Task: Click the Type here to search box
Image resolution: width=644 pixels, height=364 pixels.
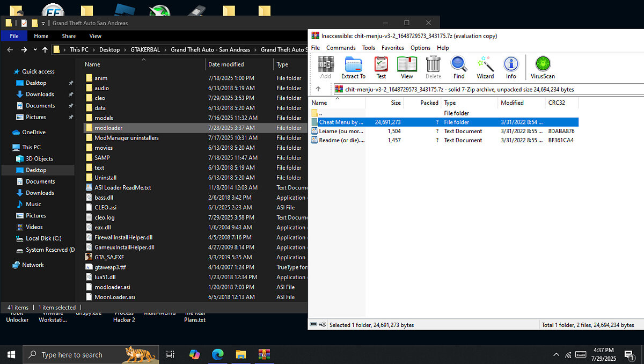Action: (72, 355)
